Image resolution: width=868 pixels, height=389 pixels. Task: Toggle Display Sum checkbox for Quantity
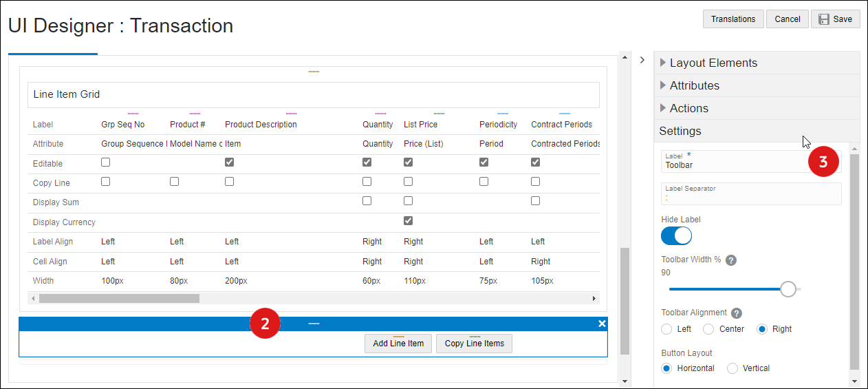tap(367, 201)
